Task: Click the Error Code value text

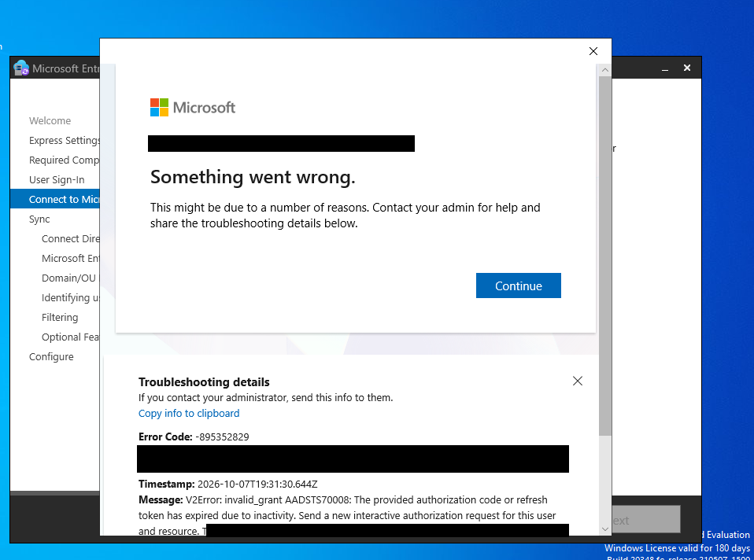Action: 222,437
